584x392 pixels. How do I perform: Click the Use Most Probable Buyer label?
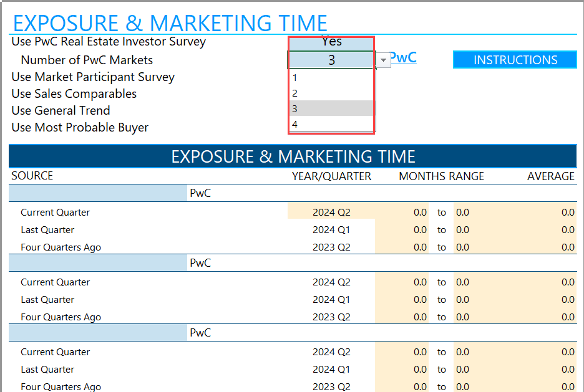pyautogui.click(x=80, y=128)
